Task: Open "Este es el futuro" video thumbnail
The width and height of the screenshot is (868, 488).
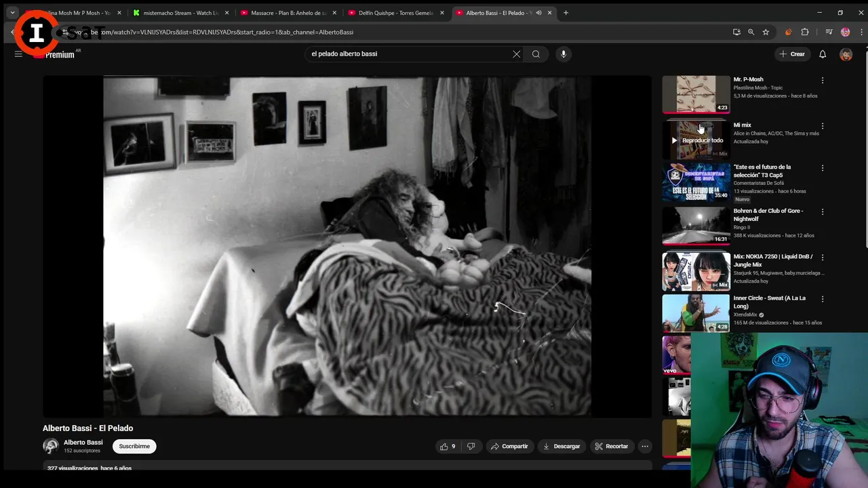Action: coord(696,182)
